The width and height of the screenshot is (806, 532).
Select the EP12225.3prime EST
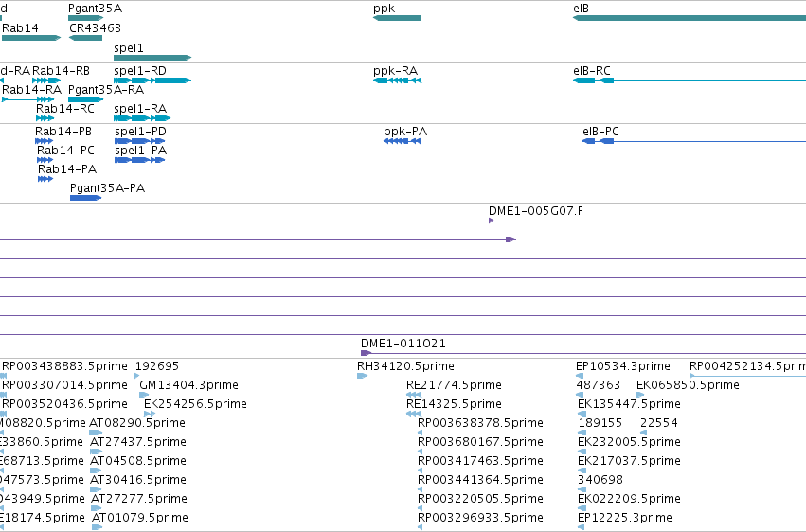[582, 527]
